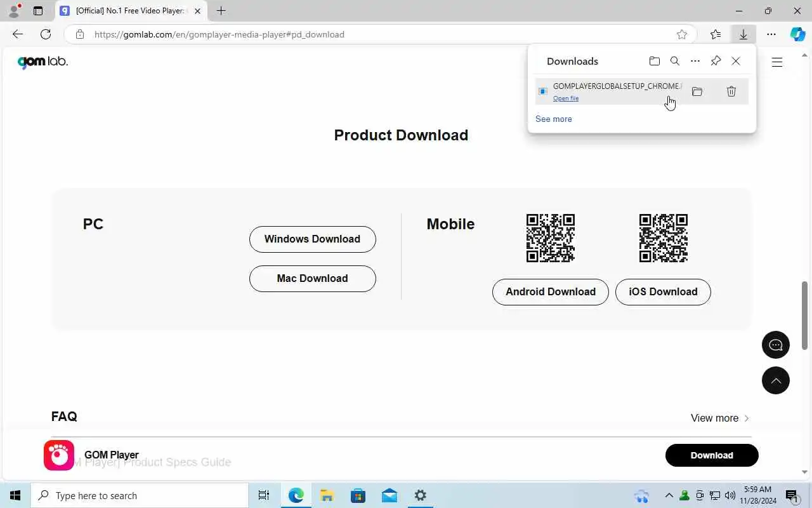Click the Open file link
The image size is (812, 508).
click(566, 98)
